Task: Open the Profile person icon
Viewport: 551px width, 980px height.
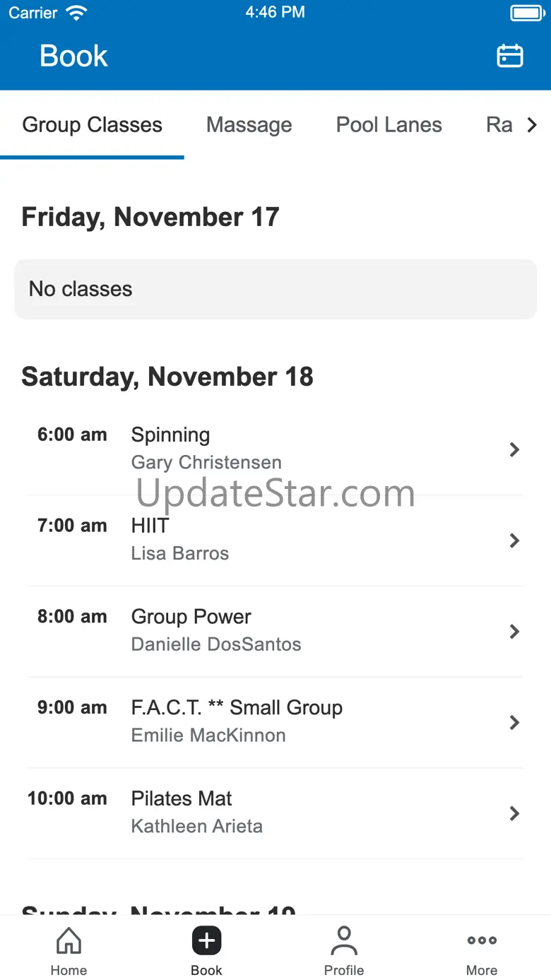Action: 344,941
